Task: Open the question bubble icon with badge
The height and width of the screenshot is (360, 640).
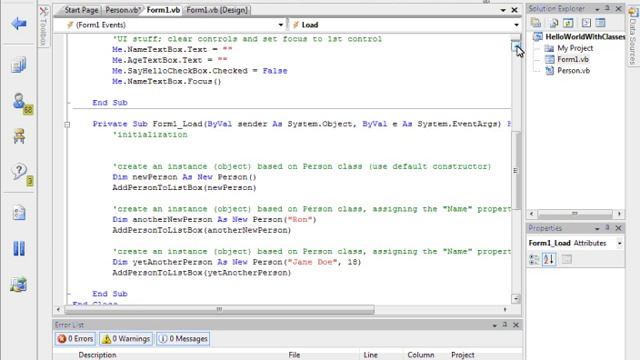Action: pos(21,175)
